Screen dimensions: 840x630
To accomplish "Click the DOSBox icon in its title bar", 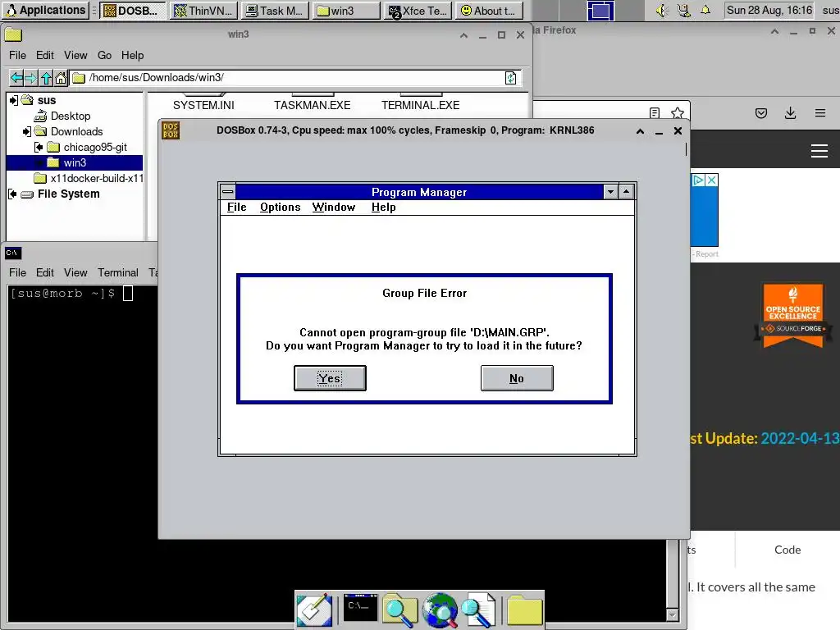I will (171, 130).
